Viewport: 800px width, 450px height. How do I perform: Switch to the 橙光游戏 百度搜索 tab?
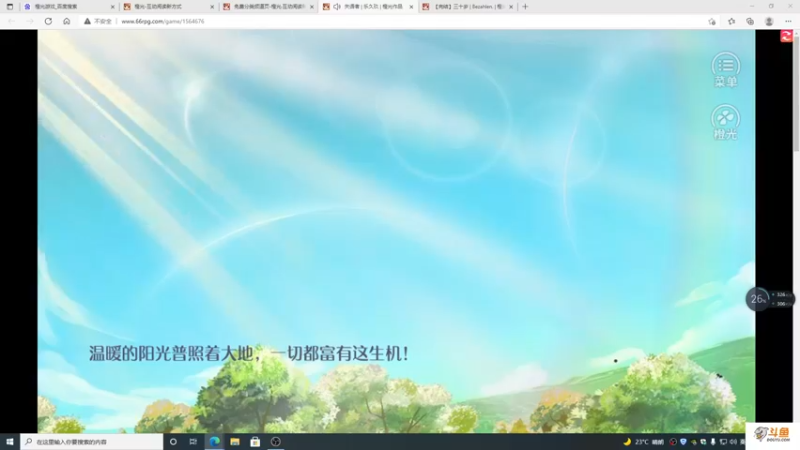69,7
